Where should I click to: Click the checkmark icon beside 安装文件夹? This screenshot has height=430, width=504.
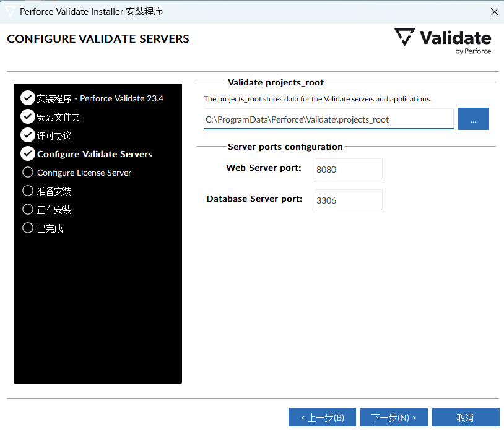[27, 116]
